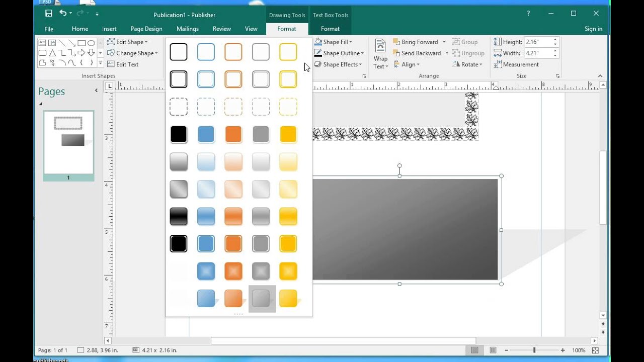Click the 100% zoom level
The height and width of the screenshot is (362, 644).
pyautogui.click(x=579, y=350)
